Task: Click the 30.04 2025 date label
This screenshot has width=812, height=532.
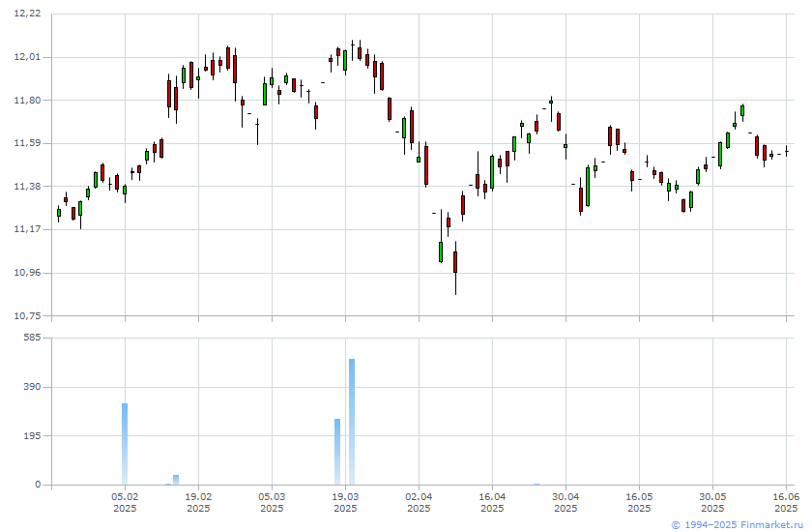Action: 566,502
